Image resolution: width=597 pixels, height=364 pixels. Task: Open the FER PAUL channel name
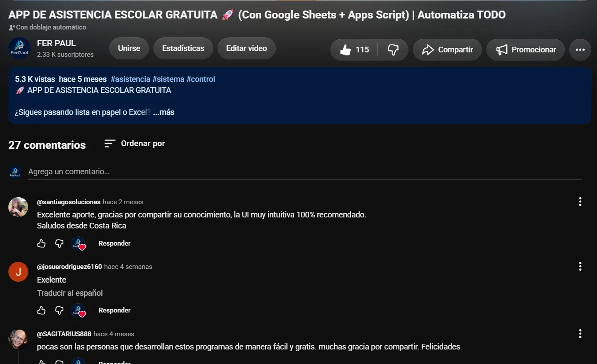click(56, 44)
